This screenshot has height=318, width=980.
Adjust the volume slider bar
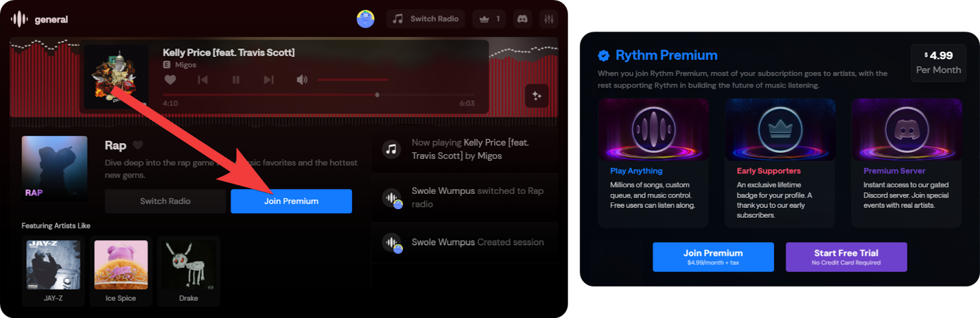[x=353, y=79]
